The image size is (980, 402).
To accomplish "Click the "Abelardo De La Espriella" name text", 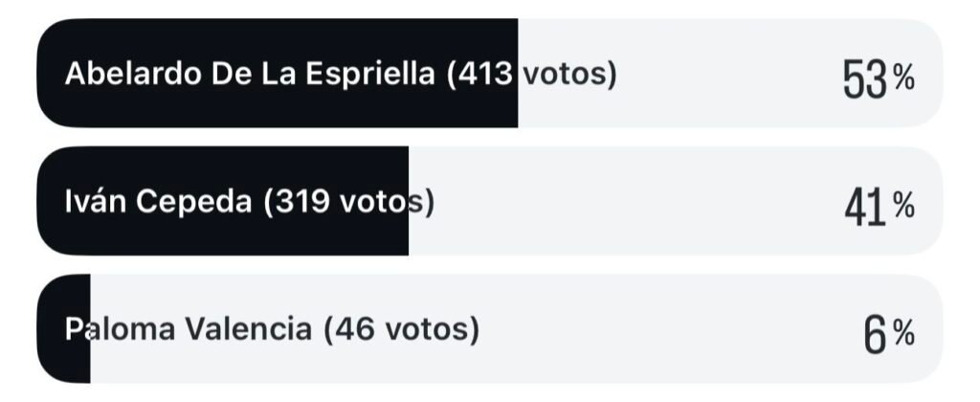I will [249, 74].
